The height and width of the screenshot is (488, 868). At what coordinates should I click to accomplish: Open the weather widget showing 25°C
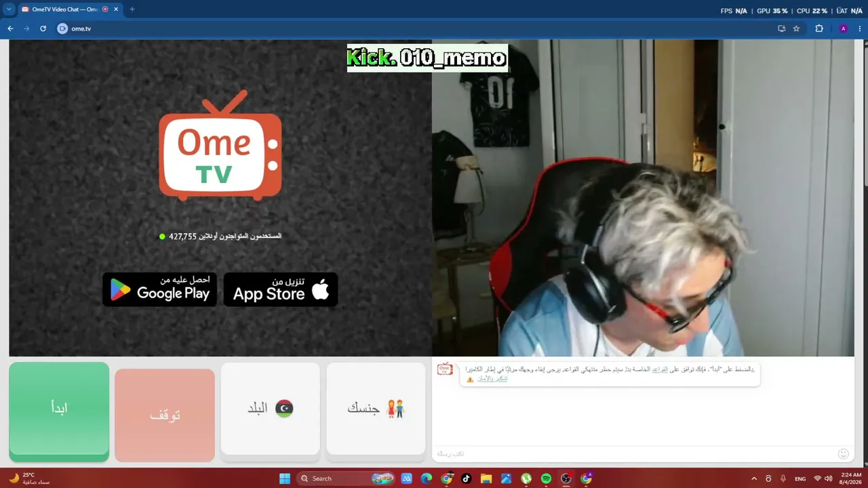point(28,479)
